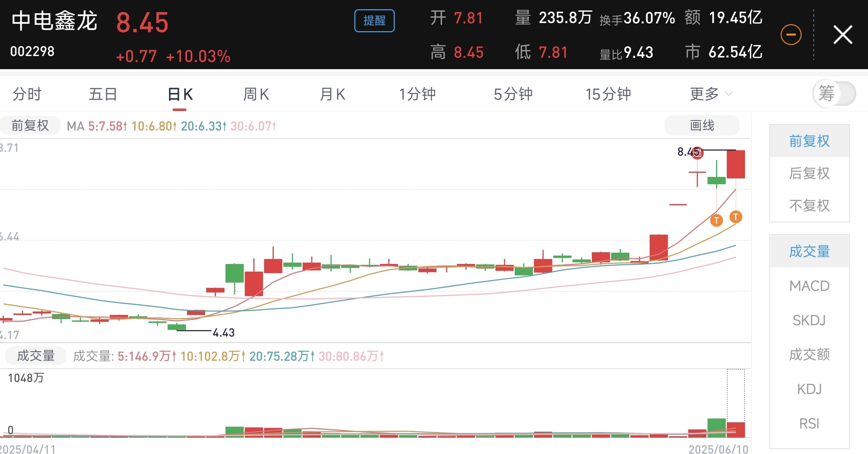Toggle the 筹 chip distribution switch

point(834,94)
